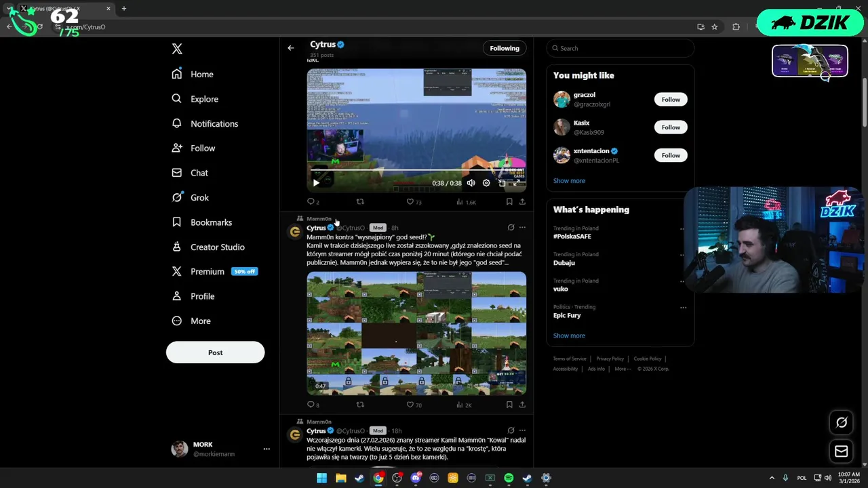View analytics of post with 1.6K views
Viewport: 868px width, 488px height.
point(466,201)
